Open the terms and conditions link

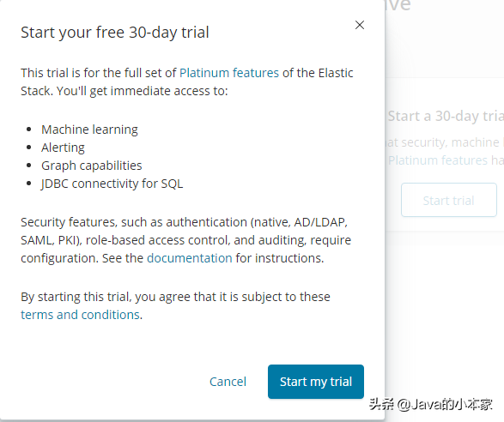point(81,315)
